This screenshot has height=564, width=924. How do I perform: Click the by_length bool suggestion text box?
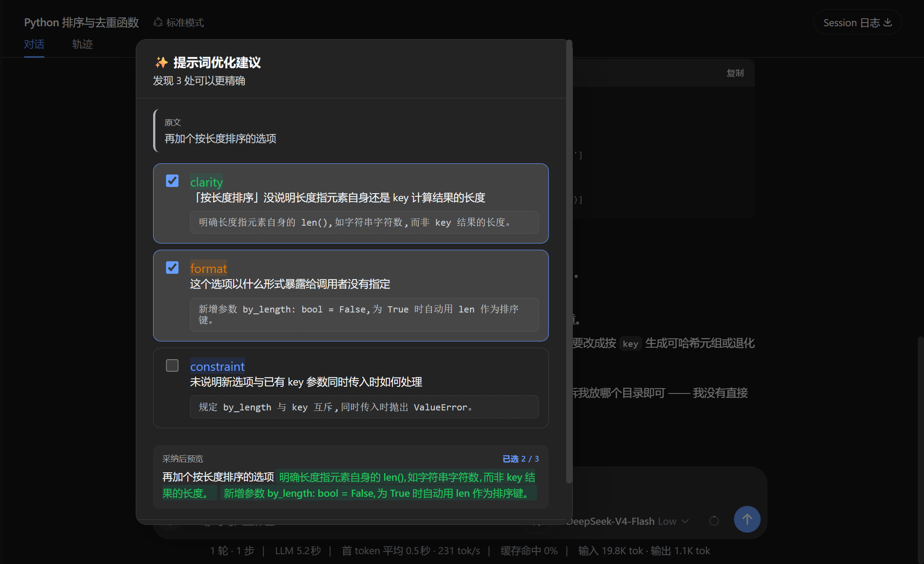coord(364,315)
